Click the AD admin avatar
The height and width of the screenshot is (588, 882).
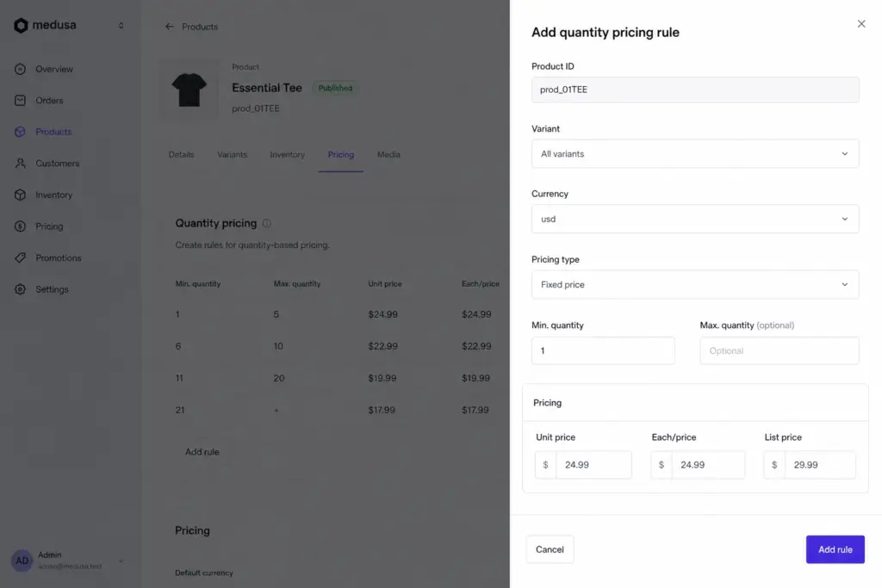22,560
